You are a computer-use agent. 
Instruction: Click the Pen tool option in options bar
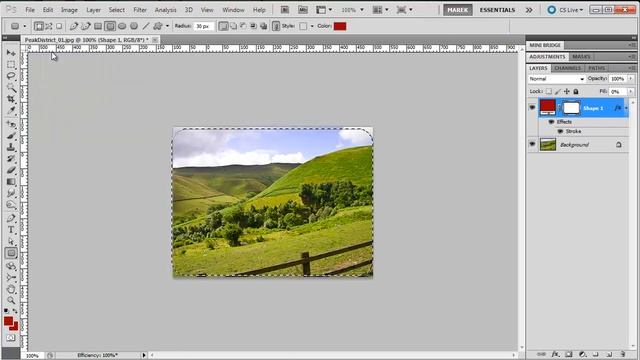coord(73,26)
